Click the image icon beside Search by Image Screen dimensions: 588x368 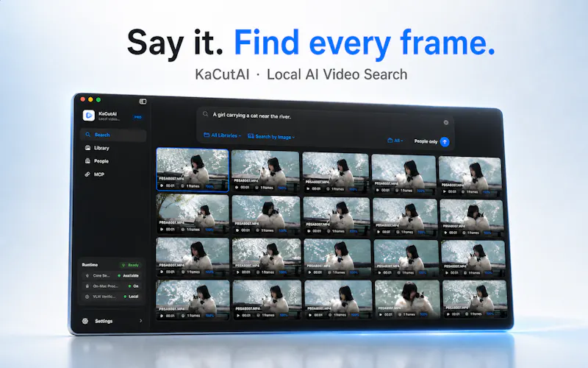click(x=251, y=136)
